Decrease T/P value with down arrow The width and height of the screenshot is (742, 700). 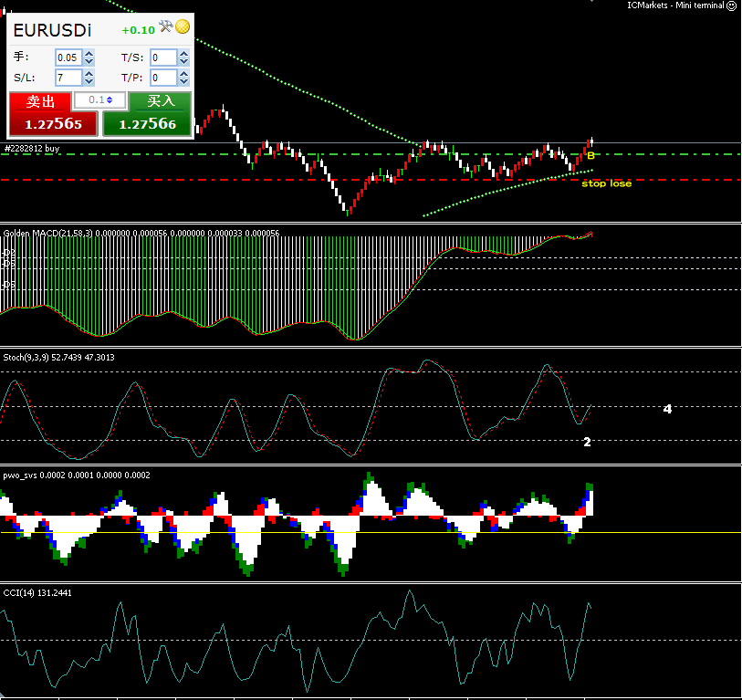tap(184, 82)
